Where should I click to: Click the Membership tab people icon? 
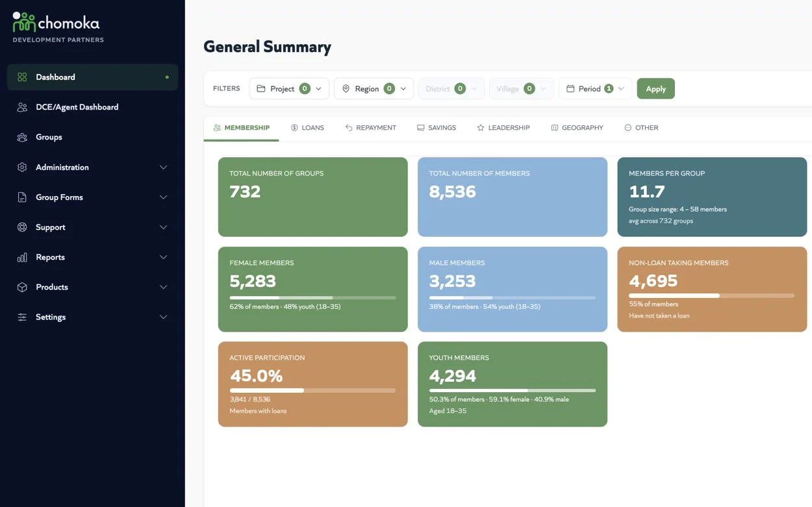(218, 128)
